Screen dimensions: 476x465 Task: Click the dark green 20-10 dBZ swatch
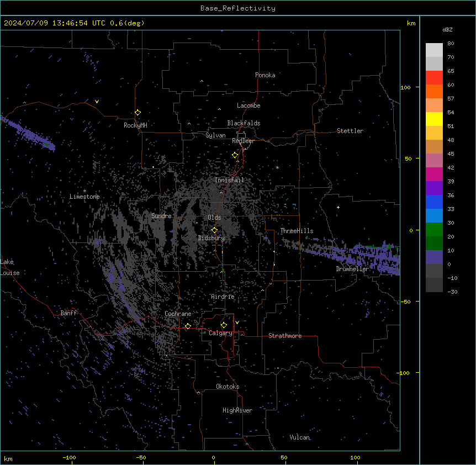[434, 243]
